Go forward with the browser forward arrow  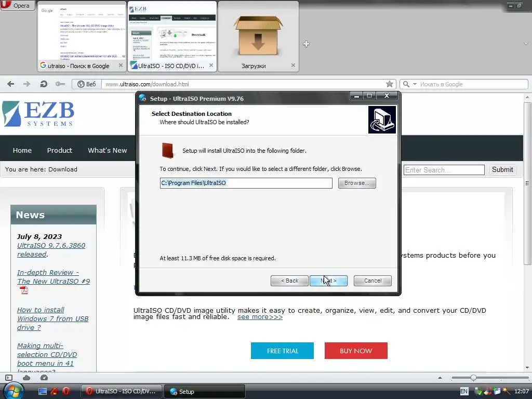[x=26, y=84]
